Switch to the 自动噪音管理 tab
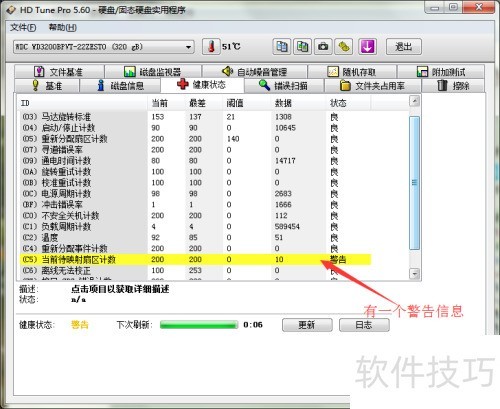The width and height of the screenshot is (500, 409). click(254, 72)
